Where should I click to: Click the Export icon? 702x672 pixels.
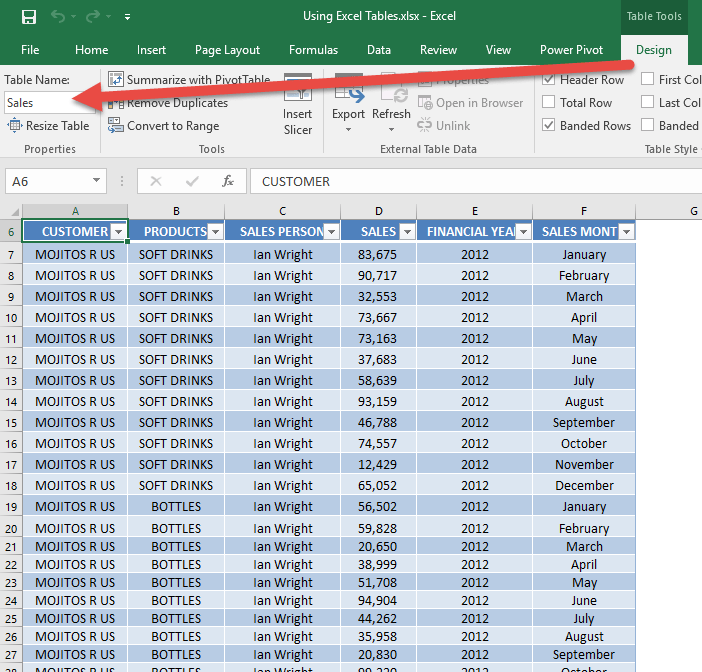(349, 90)
